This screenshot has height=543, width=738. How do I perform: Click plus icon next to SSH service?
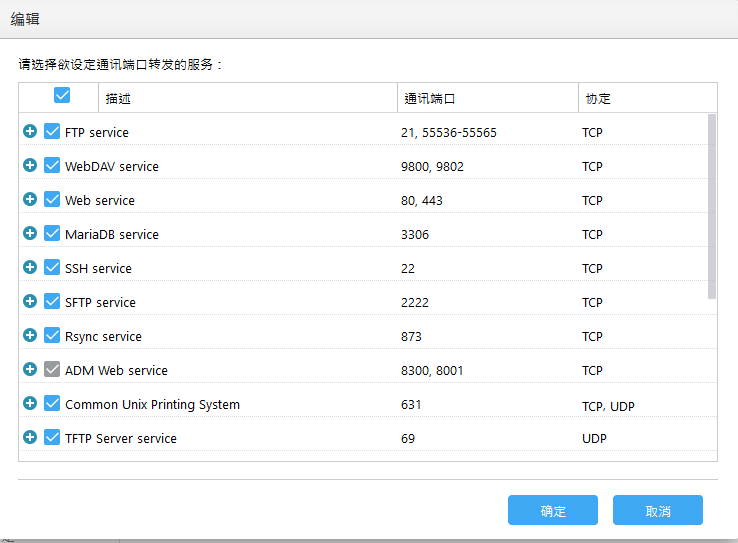(x=30, y=267)
